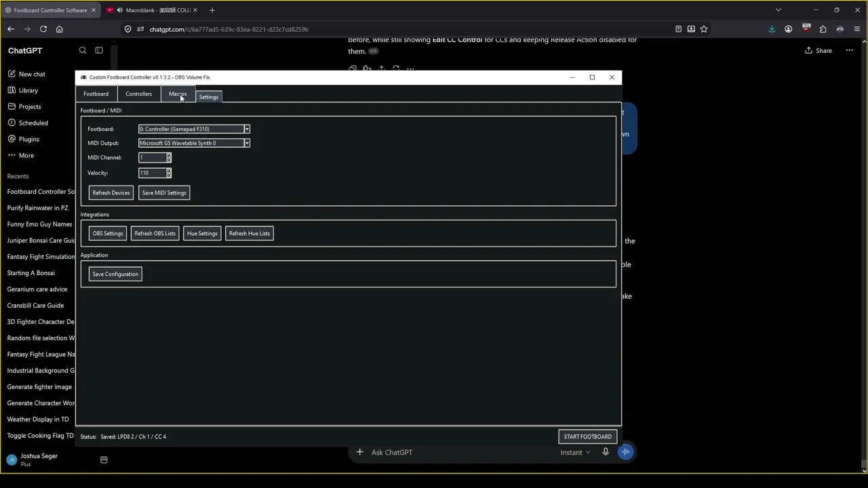Open the browser hamburger menu
868x488 pixels.
pos(857,29)
